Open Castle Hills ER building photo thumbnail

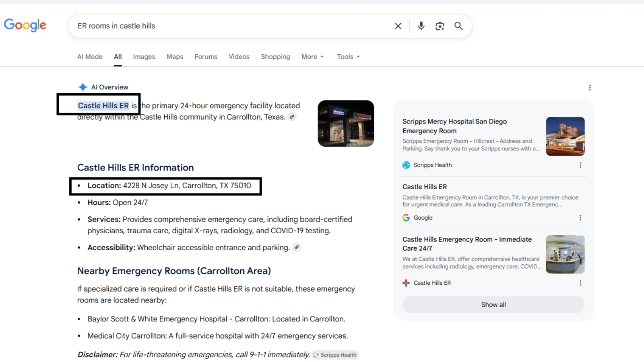[x=346, y=123]
